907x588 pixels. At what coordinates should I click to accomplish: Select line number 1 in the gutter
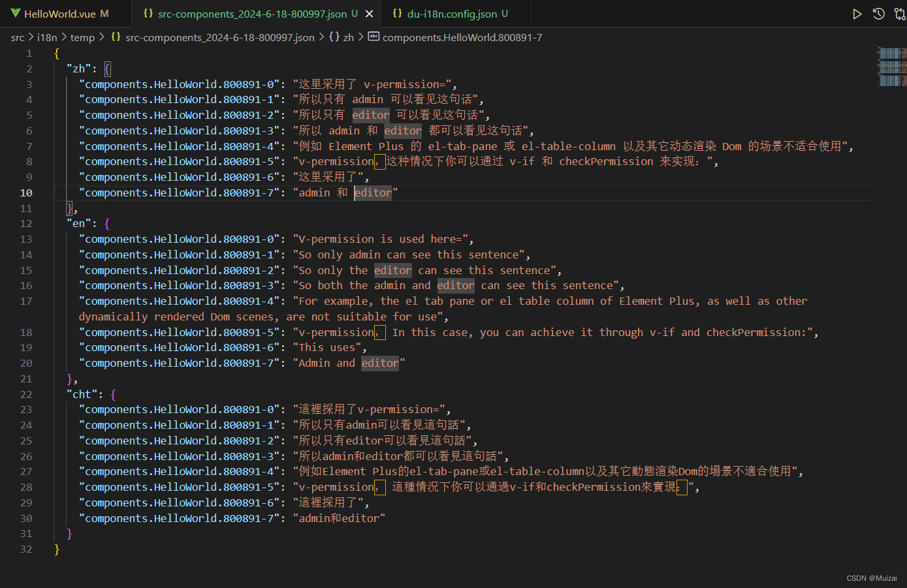(29, 54)
